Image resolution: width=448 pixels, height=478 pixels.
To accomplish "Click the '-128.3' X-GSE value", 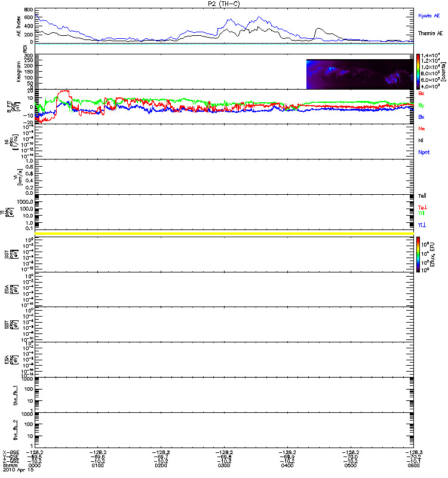I will tap(414, 452).
